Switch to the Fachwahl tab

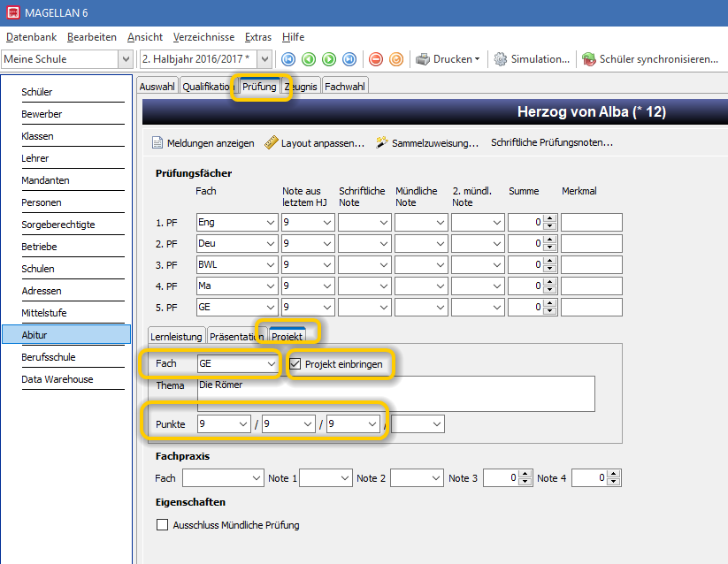pyautogui.click(x=345, y=87)
